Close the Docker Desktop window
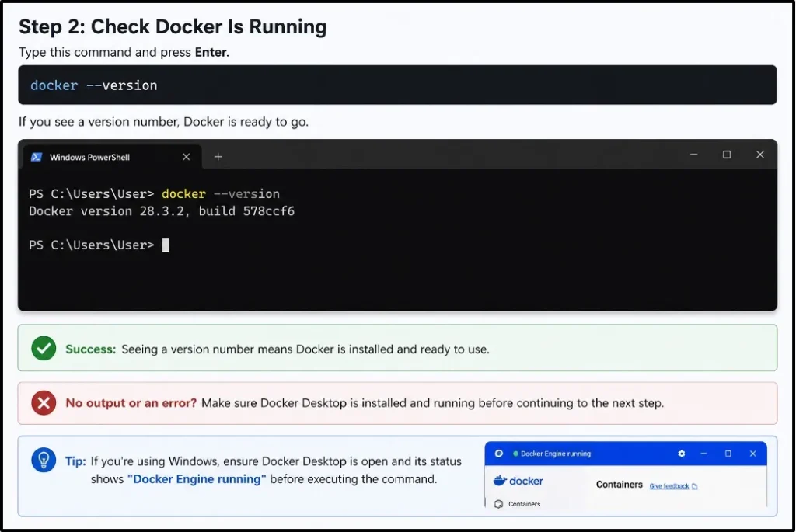796x532 pixels. pos(752,454)
